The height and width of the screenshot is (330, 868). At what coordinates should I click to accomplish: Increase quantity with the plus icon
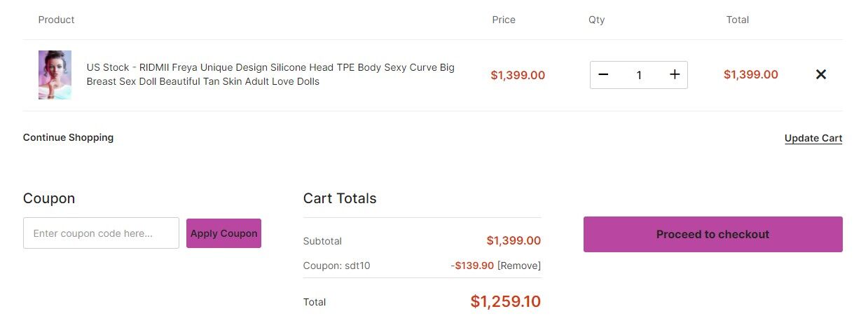tap(675, 75)
